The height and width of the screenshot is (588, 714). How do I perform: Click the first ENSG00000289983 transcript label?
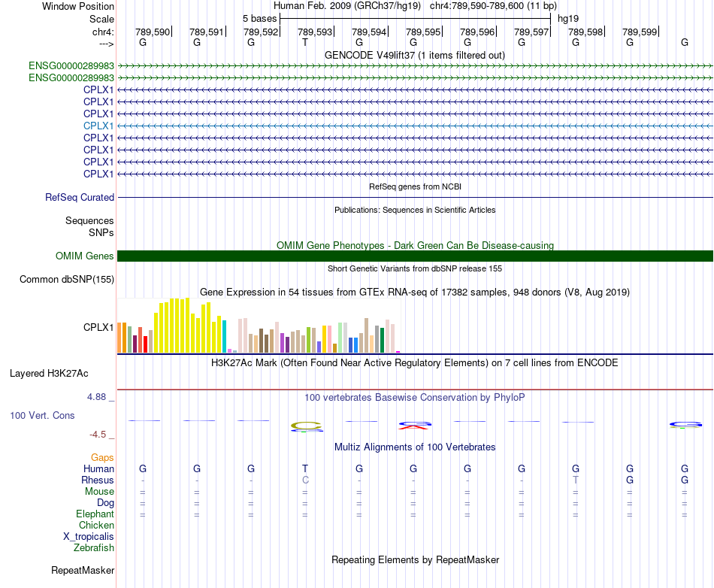coord(71,65)
